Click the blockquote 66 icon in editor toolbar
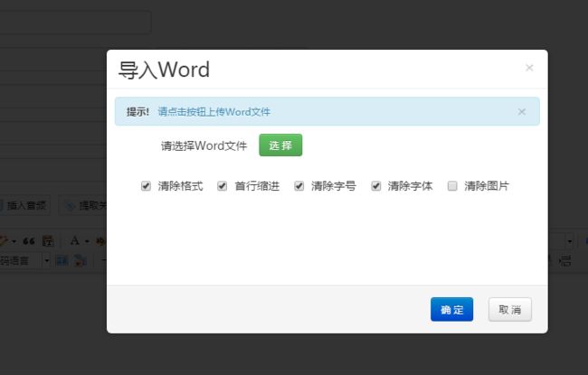588x375 pixels. 29,241
